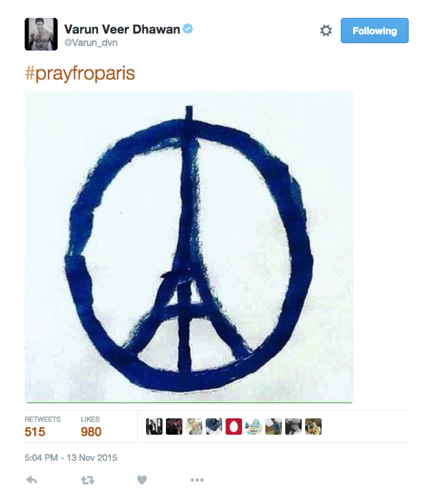Enlarge the Eiffel Tower peace sign image

(x=189, y=247)
